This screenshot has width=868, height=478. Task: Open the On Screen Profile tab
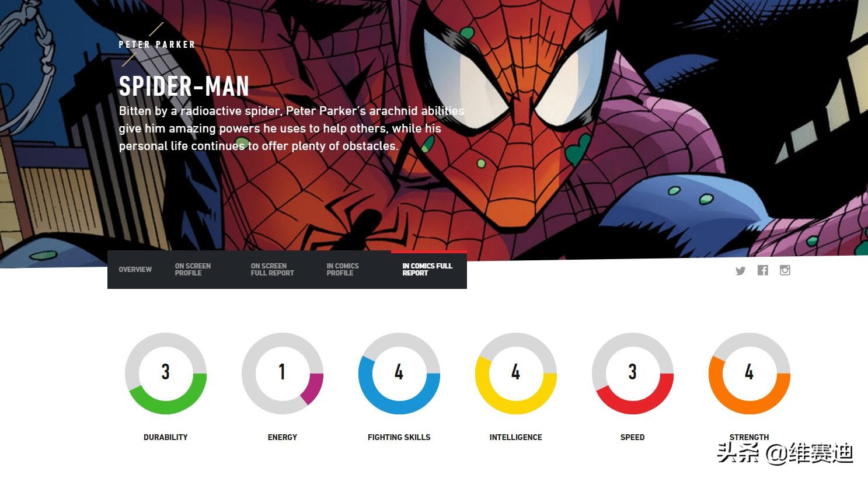point(193,270)
